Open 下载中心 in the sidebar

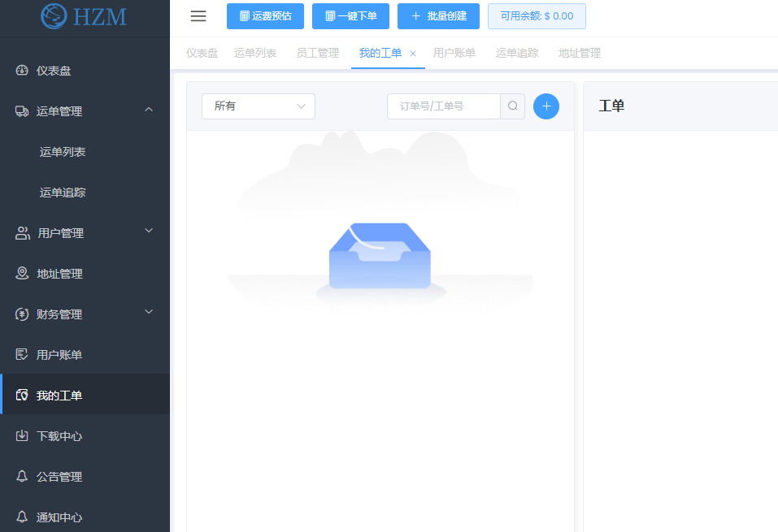click(59, 436)
